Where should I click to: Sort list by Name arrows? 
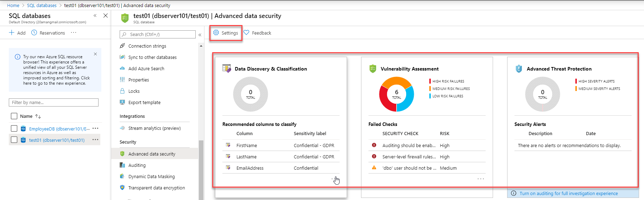(x=38, y=116)
